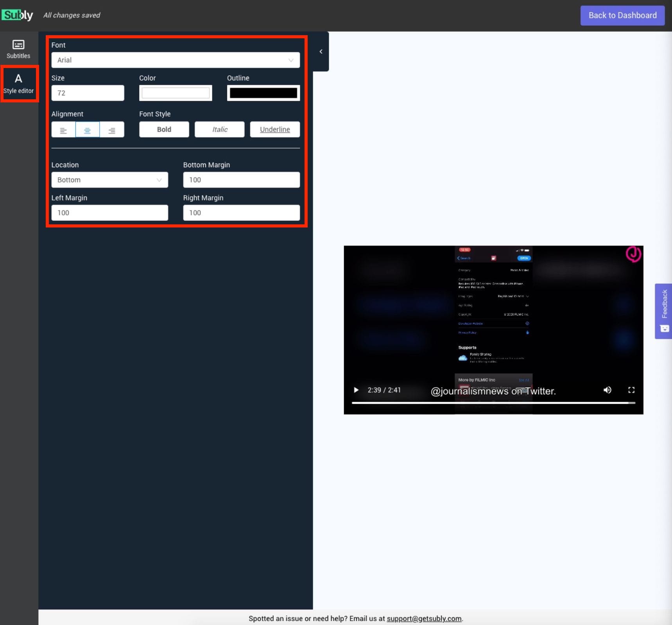Image resolution: width=672 pixels, height=625 pixels.
Task: Enter fullscreen video mode
Action: 631,390
